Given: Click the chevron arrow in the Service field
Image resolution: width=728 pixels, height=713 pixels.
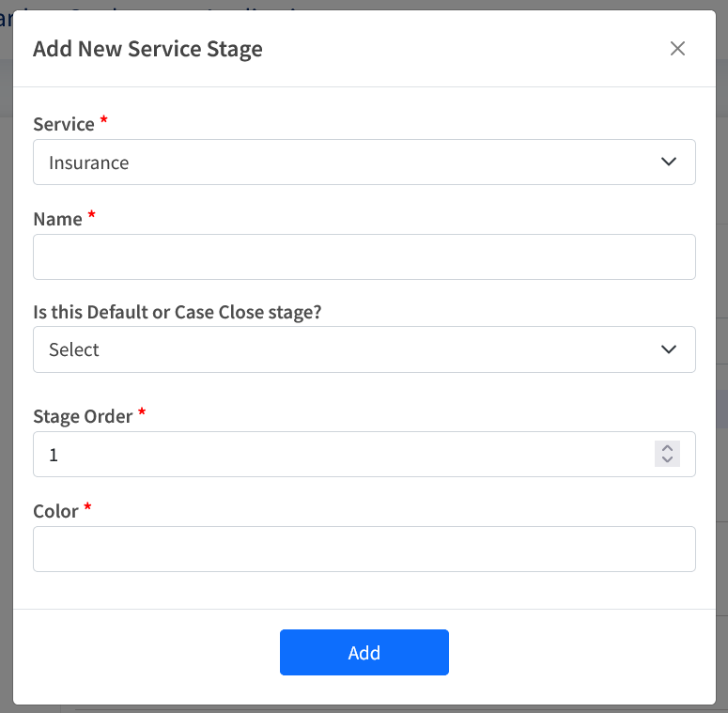Looking at the screenshot, I should click(669, 163).
